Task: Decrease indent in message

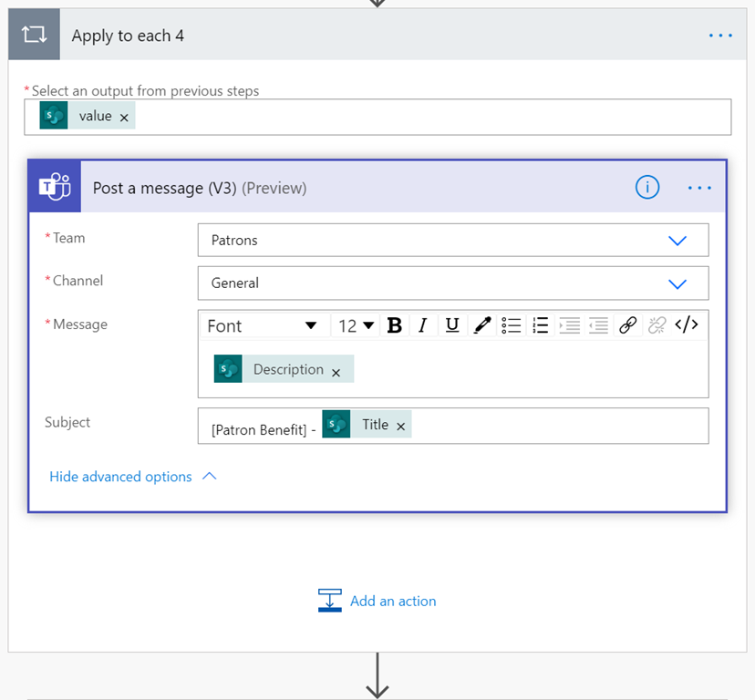Action: pyautogui.click(x=599, y=325)
